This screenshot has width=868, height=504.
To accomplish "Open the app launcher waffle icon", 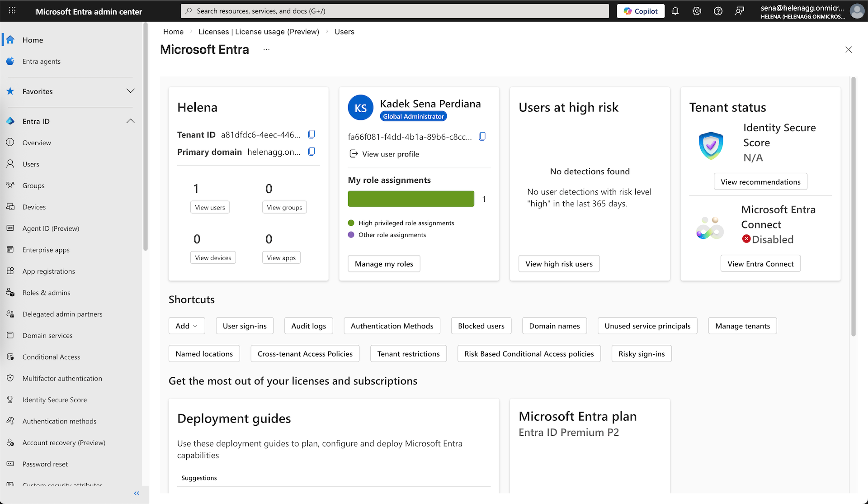I will pyautogui.click(x=12, y=11).
